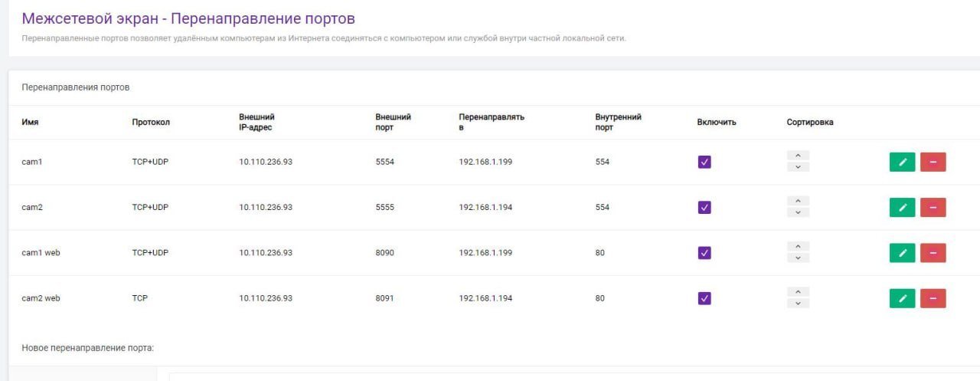Uncheck the enable box for cam2
980x381 pixels.
[x=704, y=208]
